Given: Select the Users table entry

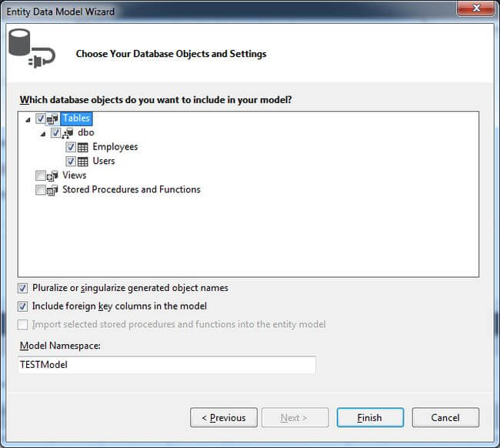Looking at the screenshot, I should pos(104,161).
